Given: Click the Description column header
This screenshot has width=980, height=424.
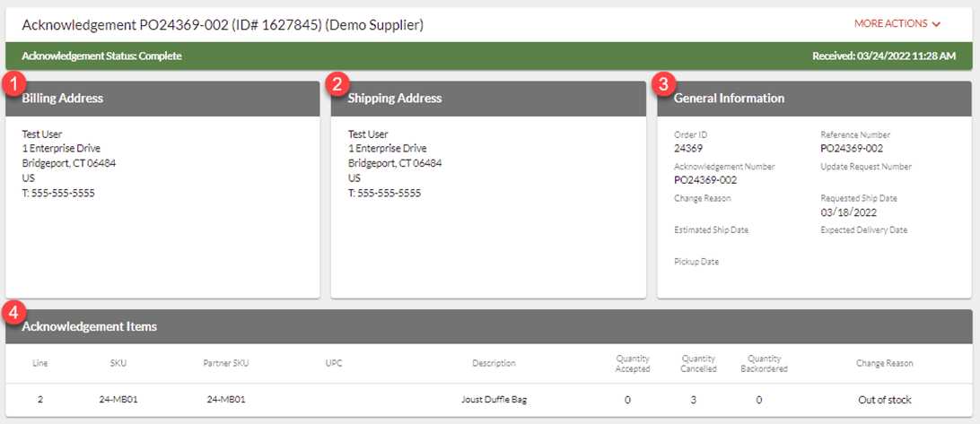Looking at the screenshot, I should click(494, 364).
